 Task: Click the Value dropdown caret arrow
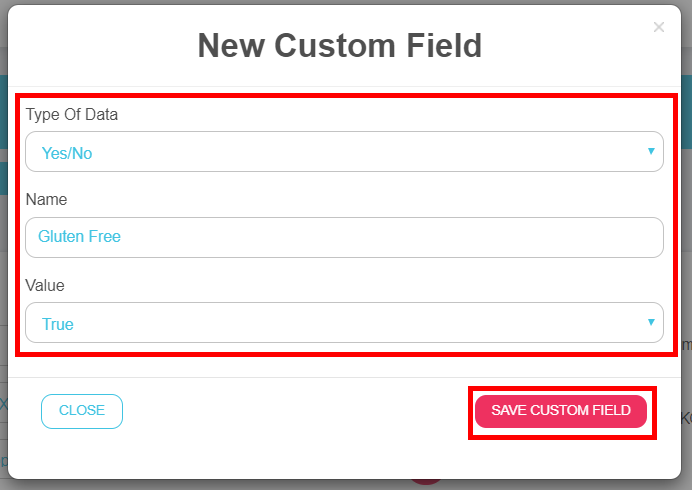[650, 322]
